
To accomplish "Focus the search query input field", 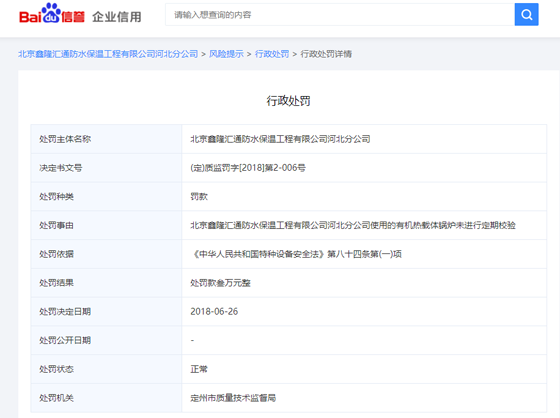I will (x=340, y=15).
